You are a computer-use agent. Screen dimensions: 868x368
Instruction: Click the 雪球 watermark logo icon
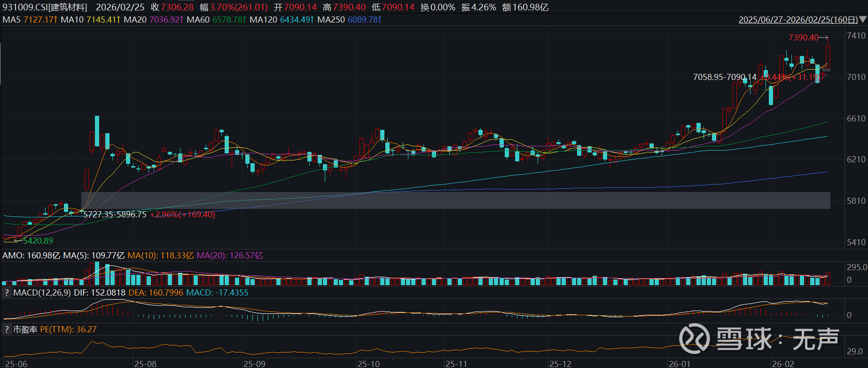click(x=694, y=338)
